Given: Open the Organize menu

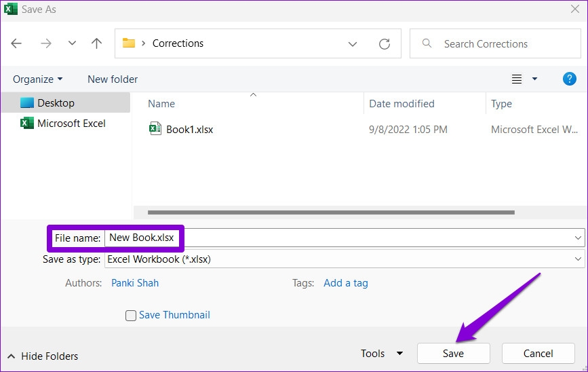Looking at the screenshot, I should coord(37,79).
